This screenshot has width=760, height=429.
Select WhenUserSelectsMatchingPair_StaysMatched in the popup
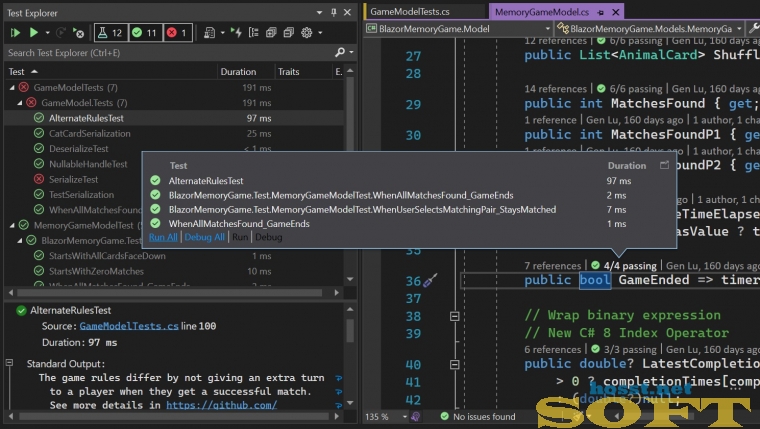point(362,209)
